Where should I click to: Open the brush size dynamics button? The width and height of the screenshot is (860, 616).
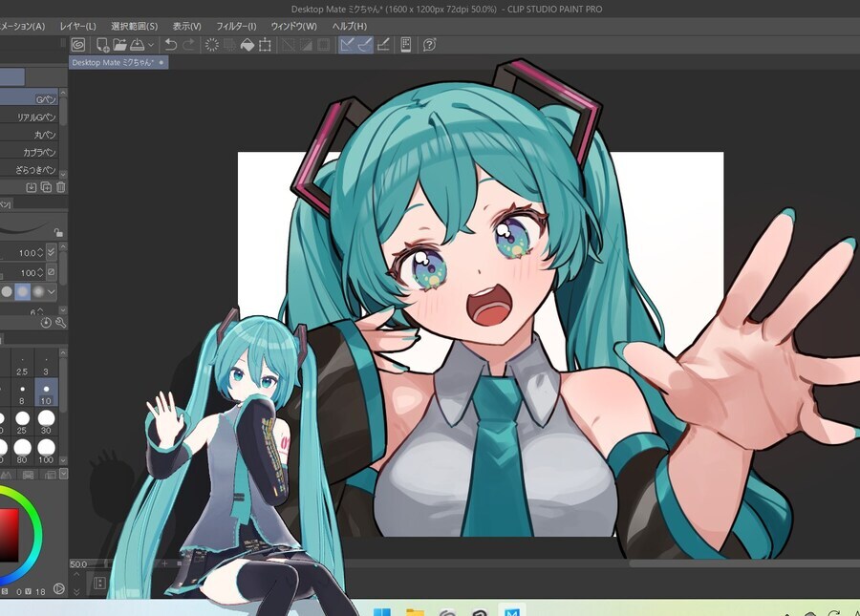[x=51, y=252]
